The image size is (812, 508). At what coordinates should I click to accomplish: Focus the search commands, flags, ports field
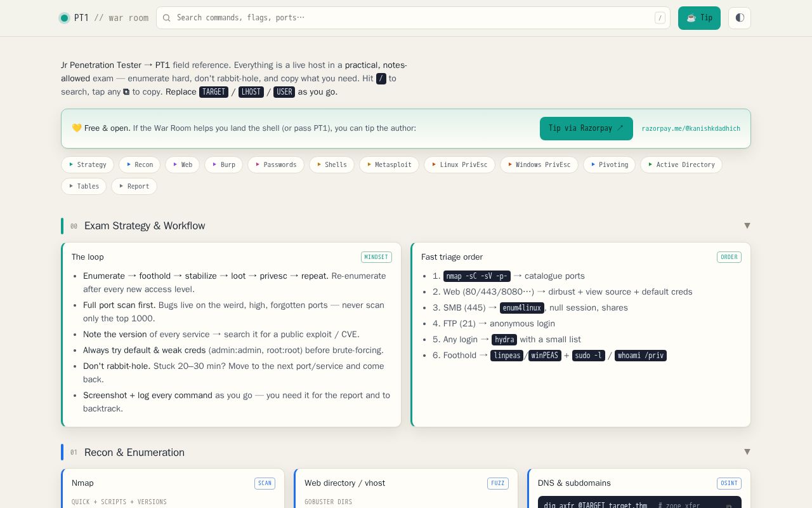point(413,18)
